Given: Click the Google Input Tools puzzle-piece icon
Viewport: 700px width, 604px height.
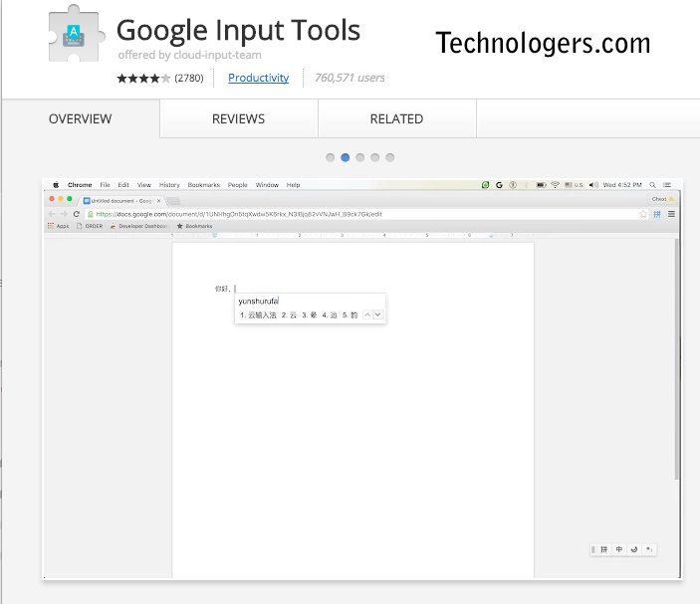Looking at the screenshot, I should pyautogui.click(x=76, y=34).
